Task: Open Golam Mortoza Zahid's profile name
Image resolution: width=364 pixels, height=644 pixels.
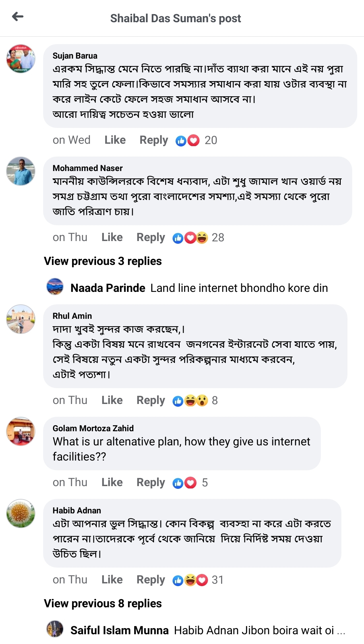Action: tap(93, 428)
